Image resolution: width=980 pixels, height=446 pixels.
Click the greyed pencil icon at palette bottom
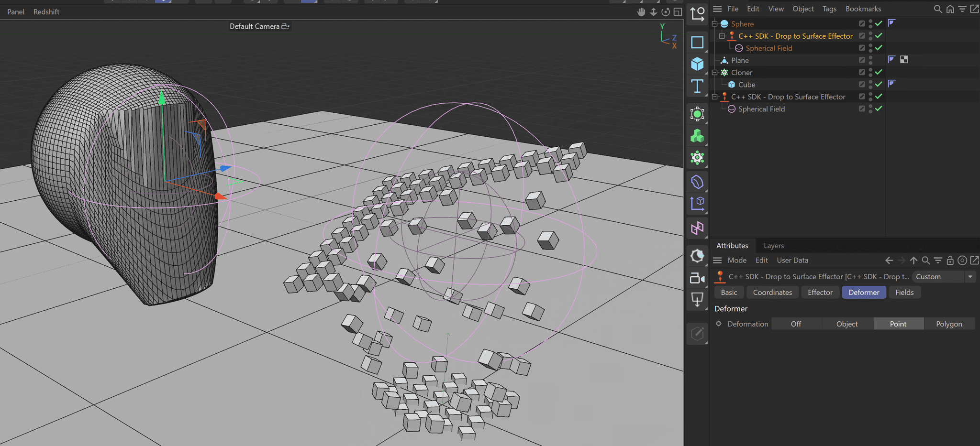(697, 334)
